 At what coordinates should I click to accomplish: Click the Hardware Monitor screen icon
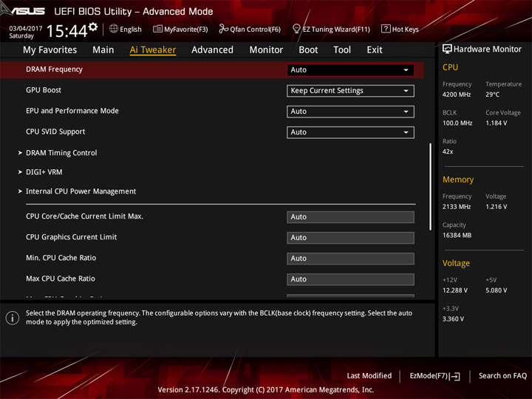[x=447, y=50]
